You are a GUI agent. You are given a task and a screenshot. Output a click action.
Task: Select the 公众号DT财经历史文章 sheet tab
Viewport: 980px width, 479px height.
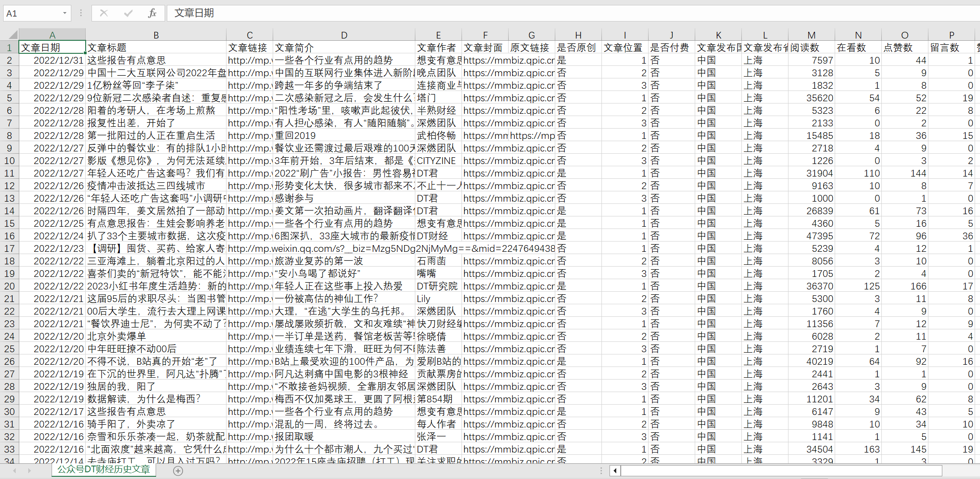[x=104, y=470]
